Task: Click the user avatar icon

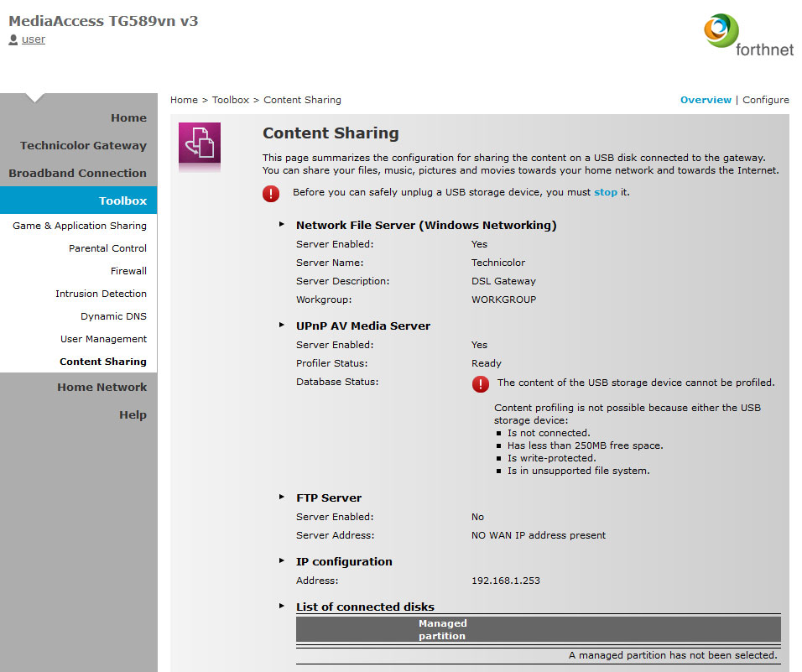Action: pos(13,39)
